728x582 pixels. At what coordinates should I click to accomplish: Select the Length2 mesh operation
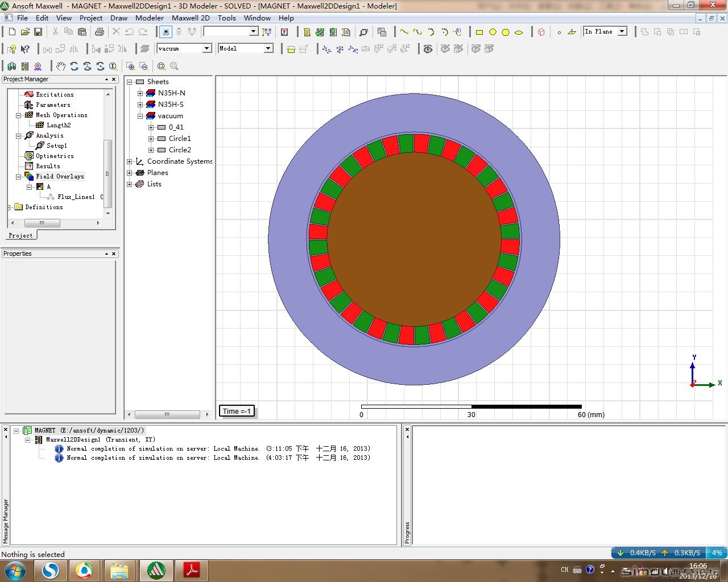click(x=59, y=125)
